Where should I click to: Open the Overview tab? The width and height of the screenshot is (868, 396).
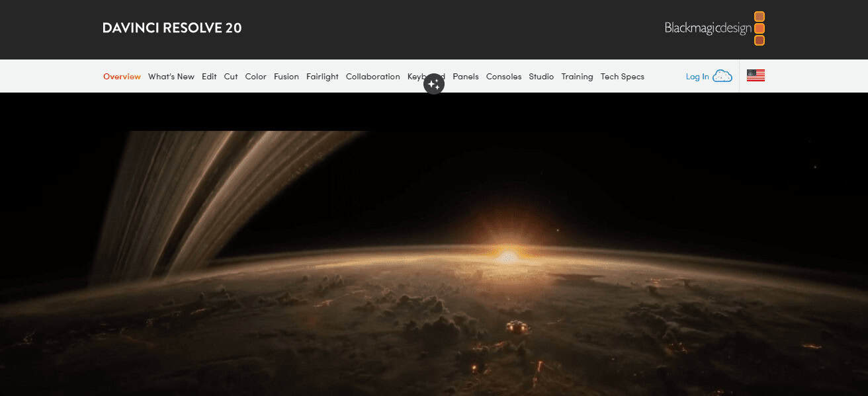pyautogui.click(x=122, y=77)
